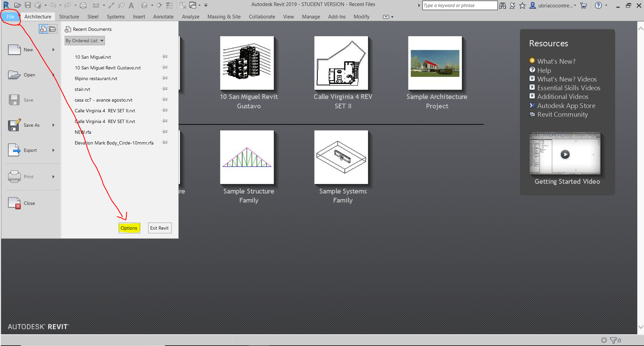Open the Customize Quick Access Toolbar dropdown
This screenshot has width=644, height=346.
tap(206, 5)
